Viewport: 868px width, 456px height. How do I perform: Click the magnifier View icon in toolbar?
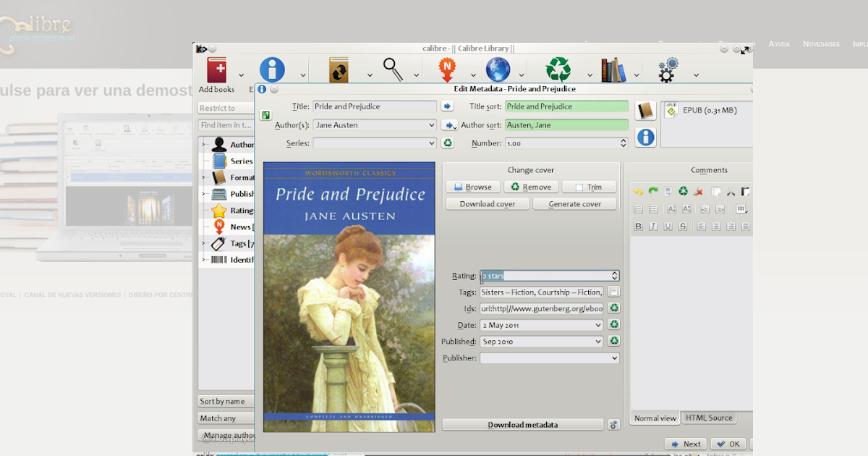(393, 69)
